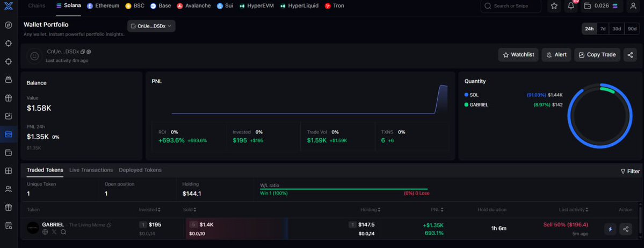Open the Deployed Tokens tab
Viewport: 644px width, 248px height.
(140, 170)
